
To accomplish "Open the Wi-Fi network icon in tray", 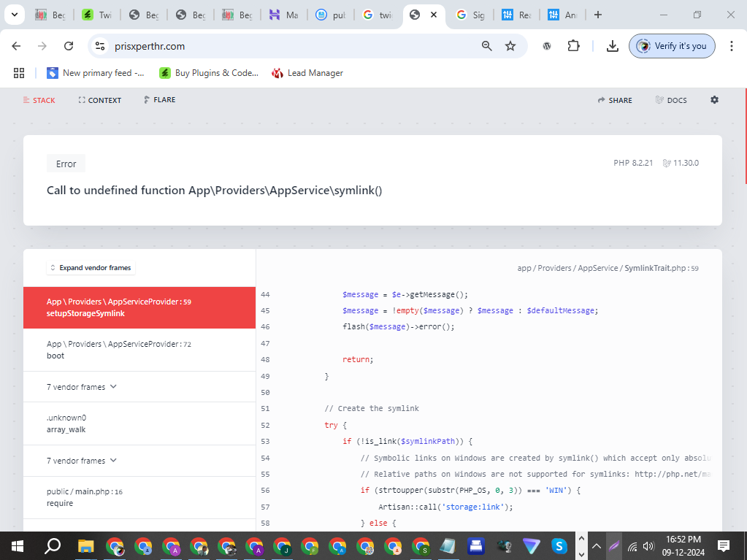I will pyautogui.click(x=632, y=546).
